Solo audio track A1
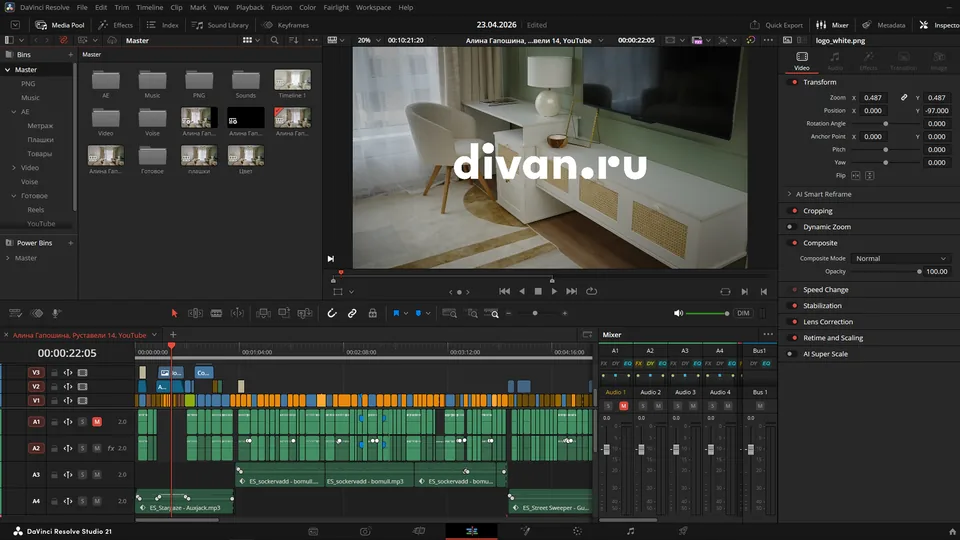960x540 pixels. 83,422
